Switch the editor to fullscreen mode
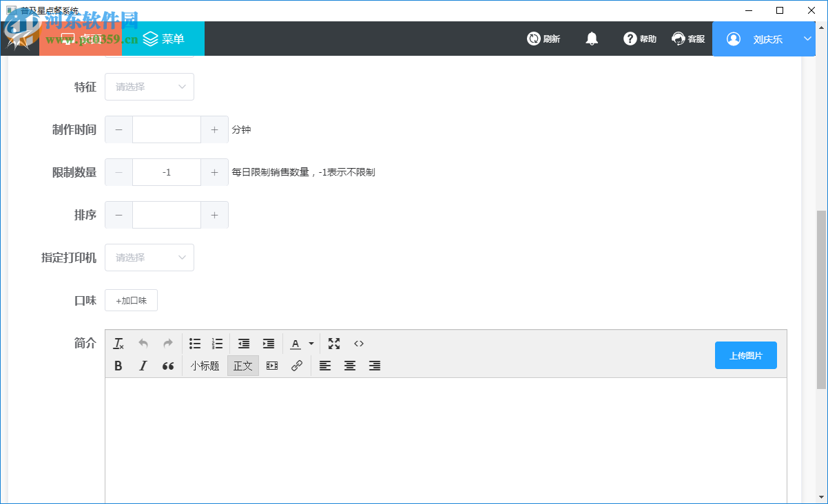The height and width of the screenshot is (504, 828). click(x=333, y=343)
